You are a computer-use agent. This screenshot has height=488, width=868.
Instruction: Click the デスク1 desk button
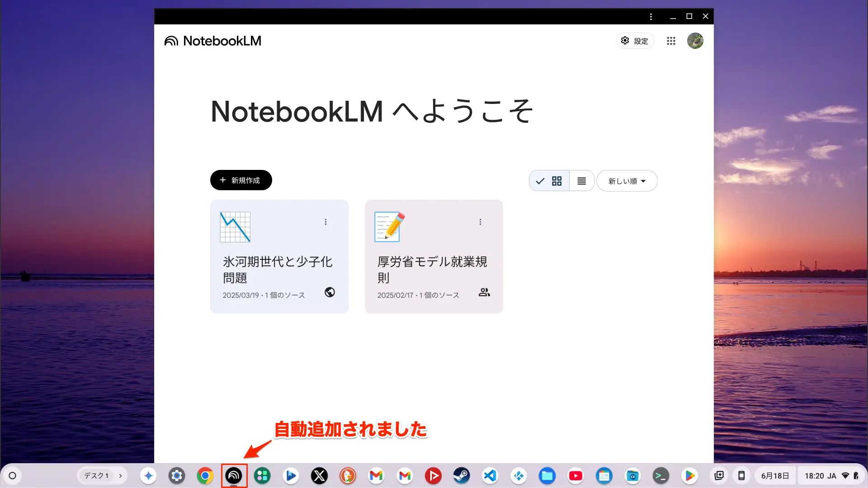click(96, 475)
